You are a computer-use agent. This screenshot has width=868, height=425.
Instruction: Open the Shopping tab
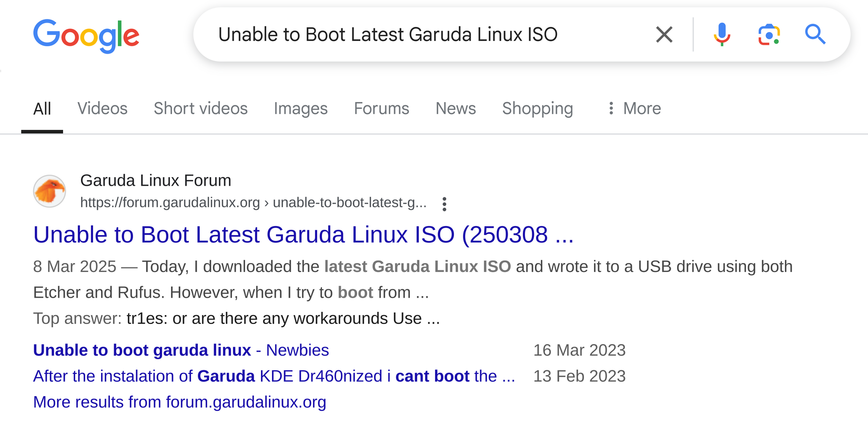click(x=537, y=108)
